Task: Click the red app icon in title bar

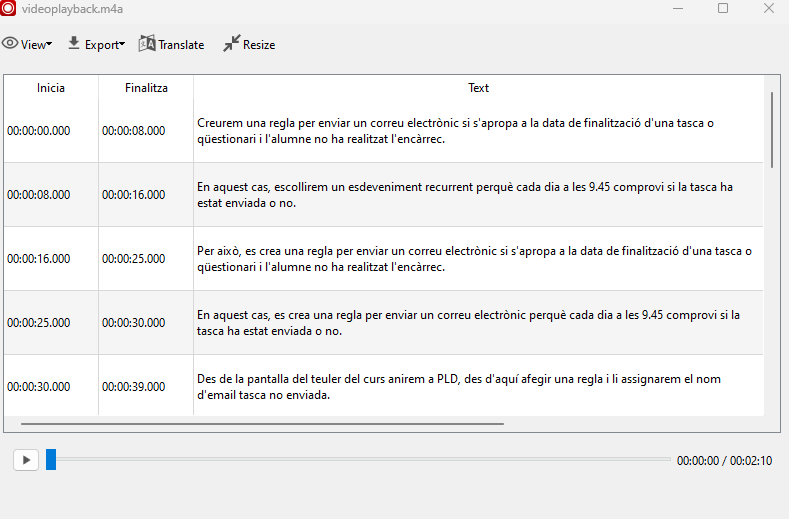Action: pos(8,8)
